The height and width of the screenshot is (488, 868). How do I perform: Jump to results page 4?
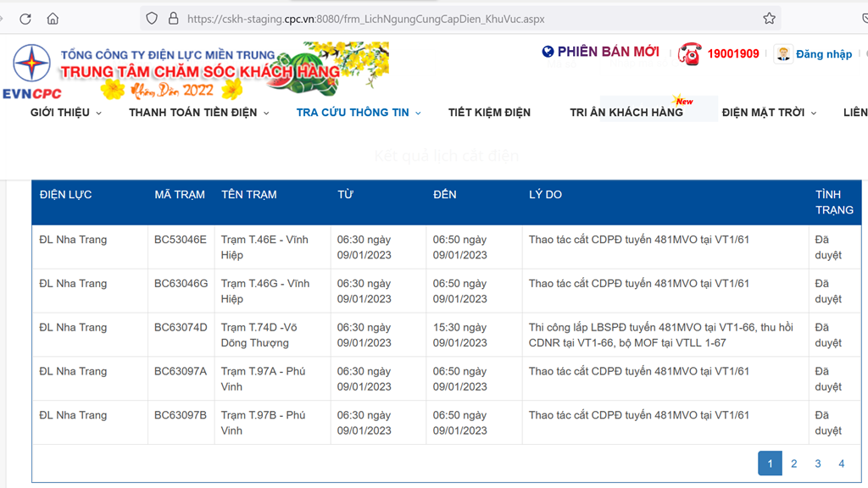coord(841,463)
